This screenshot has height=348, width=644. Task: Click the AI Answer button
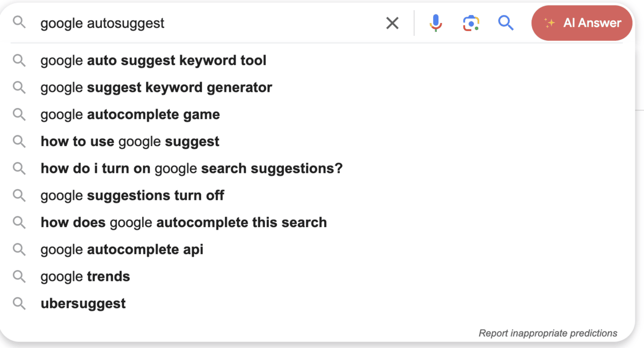pyautogui.click(x=582, y=23)
